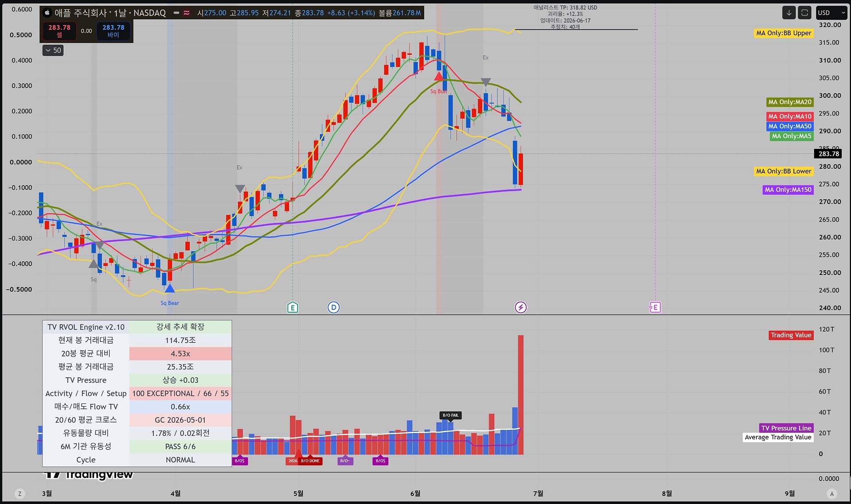Click the 7월 label on the time axis

tap(538, 493)
